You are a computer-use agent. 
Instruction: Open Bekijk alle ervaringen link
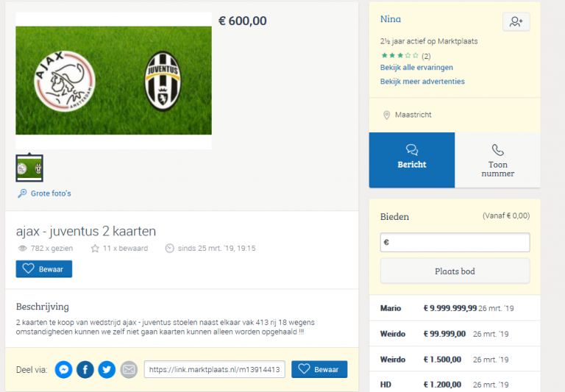(x=416, y=68)
